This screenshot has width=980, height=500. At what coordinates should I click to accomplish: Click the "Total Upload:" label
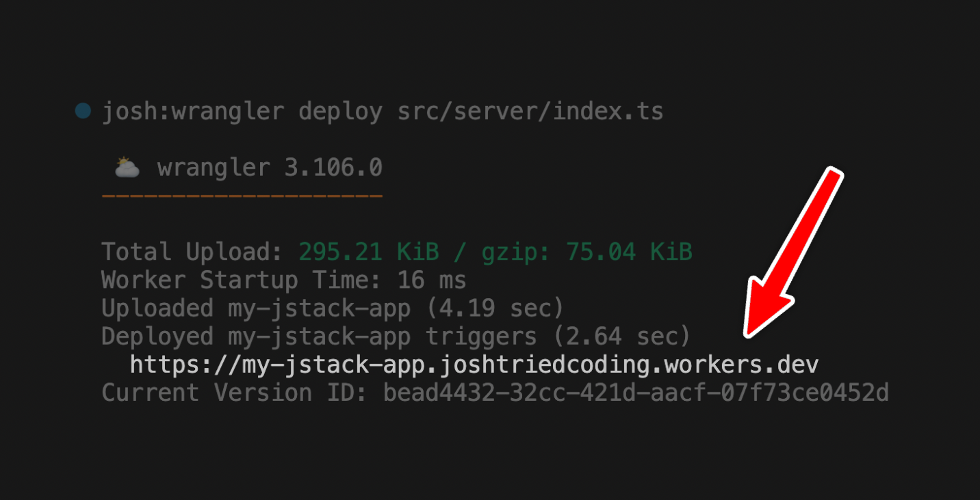pyautogui.click(x=192, y=252)
